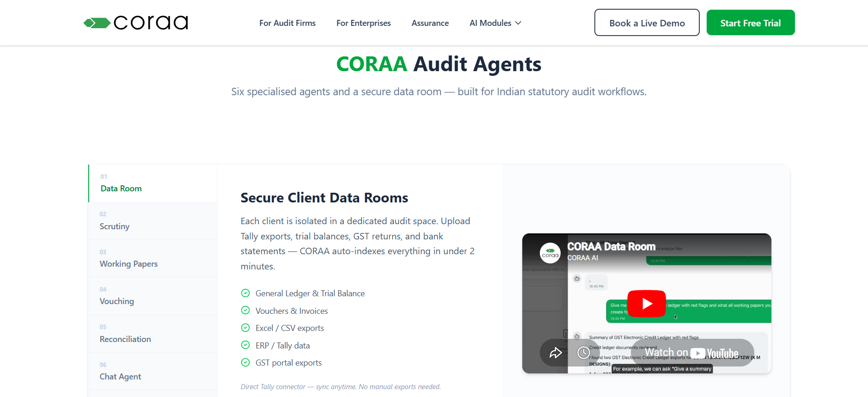Screen dimensions: 868x397
Task: Switch to the 03 Working Papers tab
Action: (x=153, y=258)
